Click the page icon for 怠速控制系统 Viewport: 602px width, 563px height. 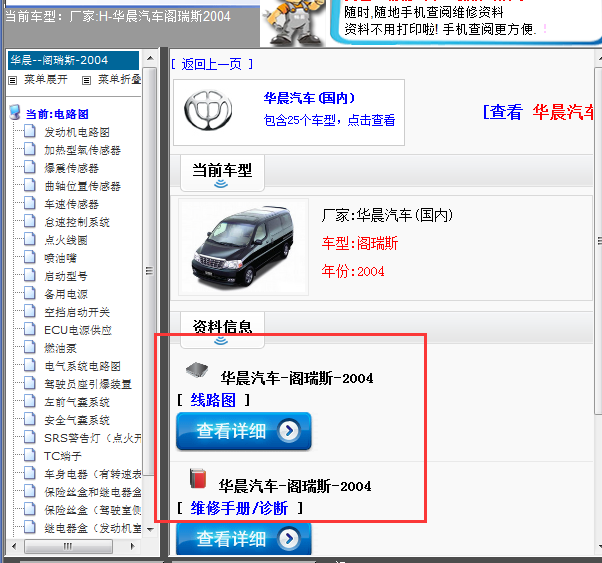coord(30,221)
